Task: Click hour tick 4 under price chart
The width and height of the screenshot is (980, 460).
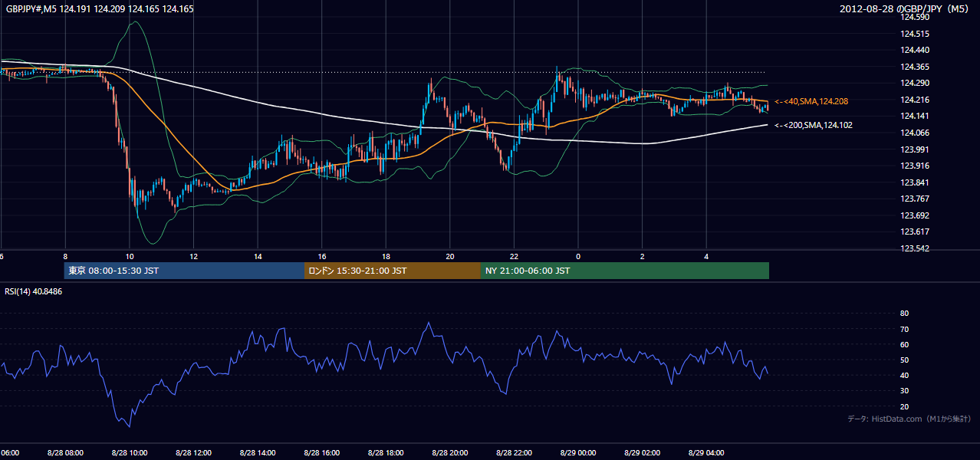Action: point(706,257)
